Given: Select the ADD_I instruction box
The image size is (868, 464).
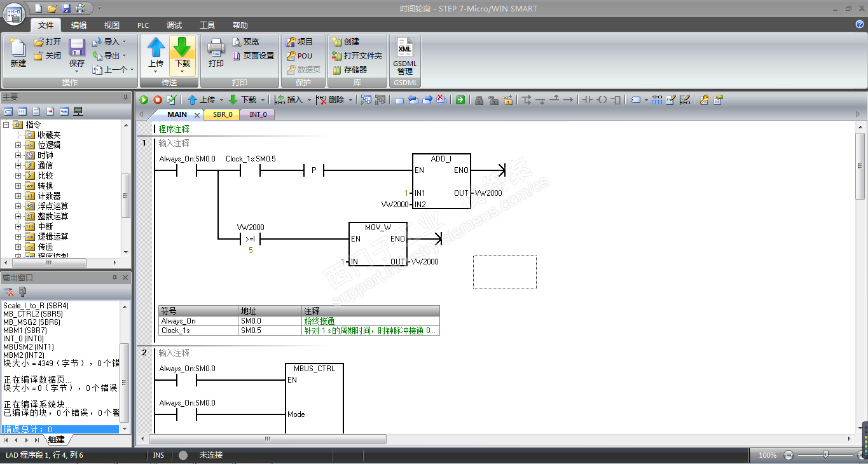Looking at the screenshot, I should (x=441, y=182).
